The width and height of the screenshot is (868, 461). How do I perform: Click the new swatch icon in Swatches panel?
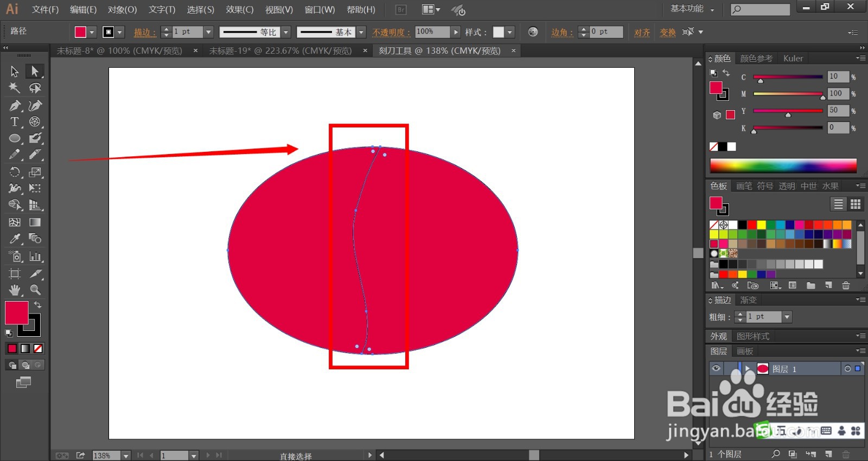828,285
